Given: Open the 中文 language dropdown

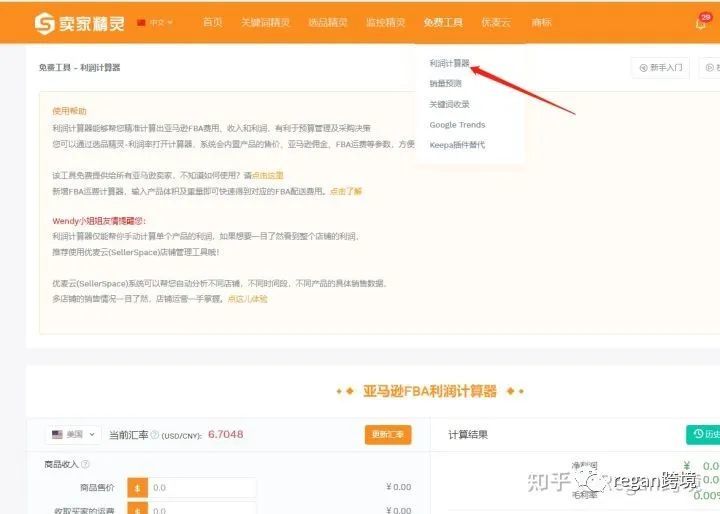Looking at the screenshot, I should (160, 23).
